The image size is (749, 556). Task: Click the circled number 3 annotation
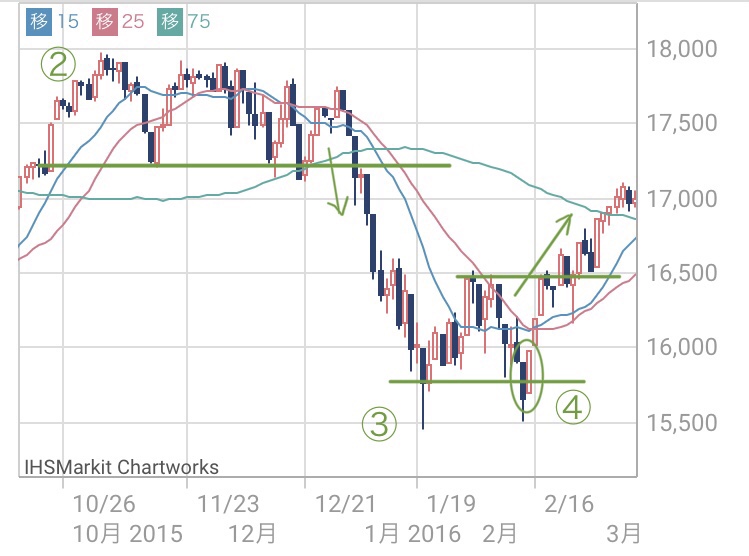(380, 425)
